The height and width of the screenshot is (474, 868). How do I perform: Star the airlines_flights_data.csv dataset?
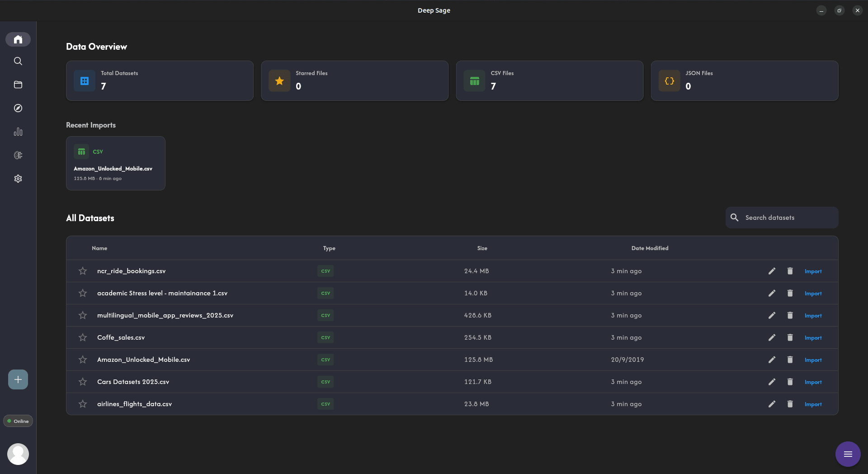[82, 403]
